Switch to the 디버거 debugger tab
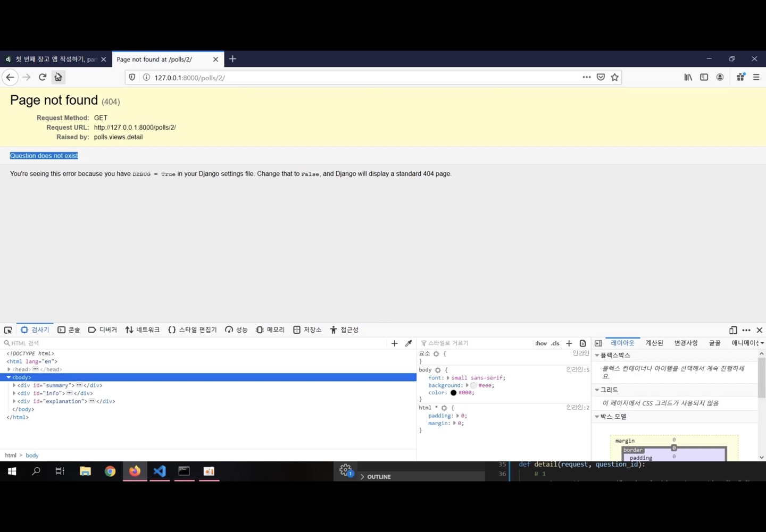The image size is (766, 532). click(102, 330)
